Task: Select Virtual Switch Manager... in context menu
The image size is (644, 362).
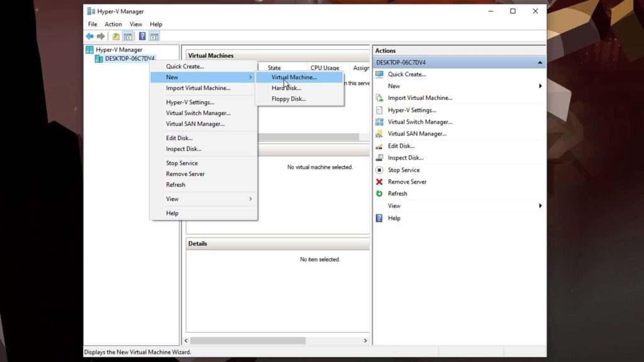Action: point(204,113)
